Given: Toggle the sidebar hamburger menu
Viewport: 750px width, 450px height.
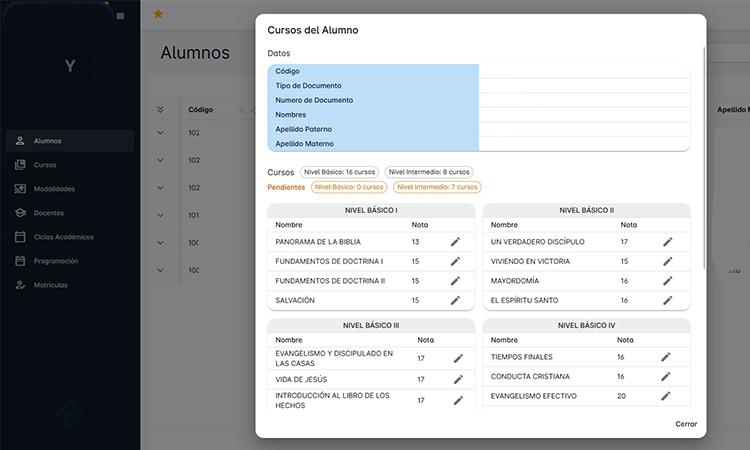Looking at the screenshot, I should tap(121, 16).
